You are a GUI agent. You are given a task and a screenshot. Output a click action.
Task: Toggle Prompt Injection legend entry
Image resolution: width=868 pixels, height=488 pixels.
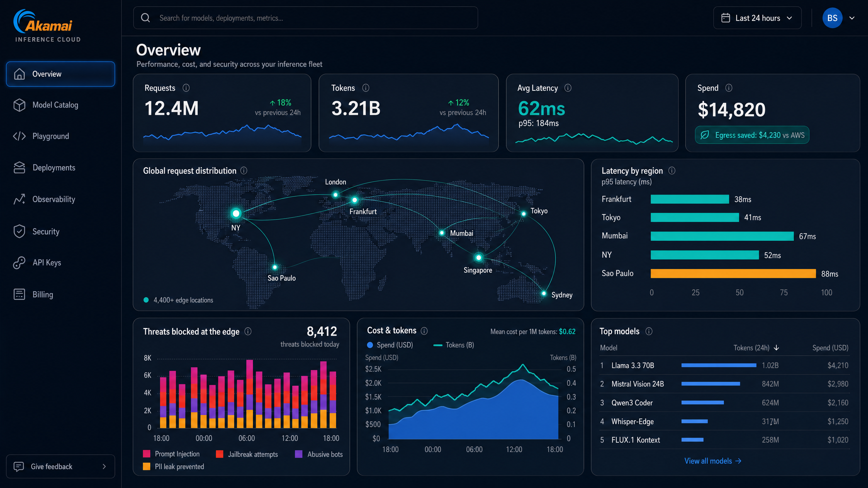pos(171,454)
